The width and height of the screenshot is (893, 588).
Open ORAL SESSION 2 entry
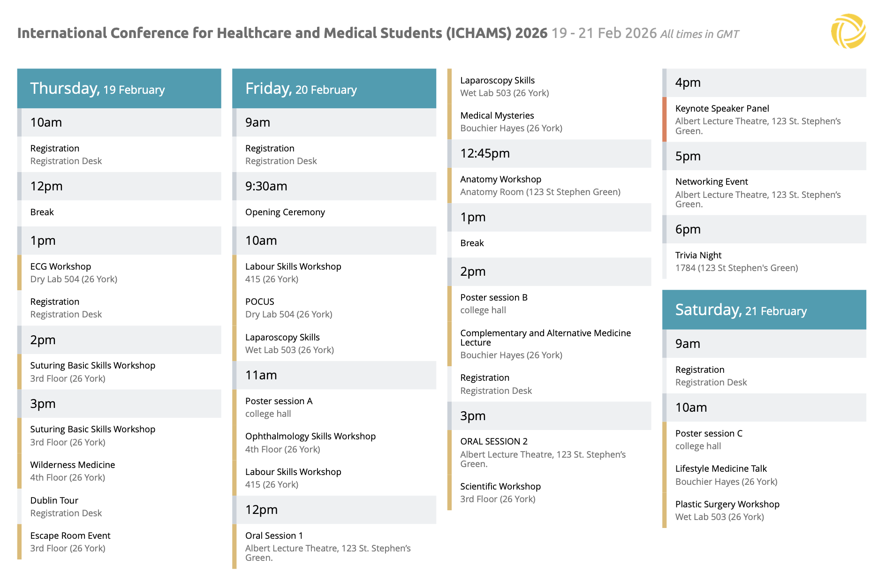coord(549,452)
